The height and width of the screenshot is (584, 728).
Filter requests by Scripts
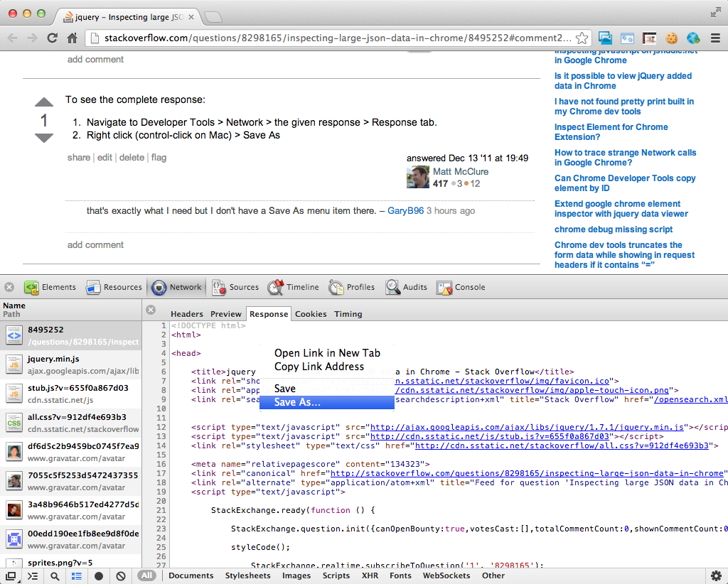(x=336, y=575)
